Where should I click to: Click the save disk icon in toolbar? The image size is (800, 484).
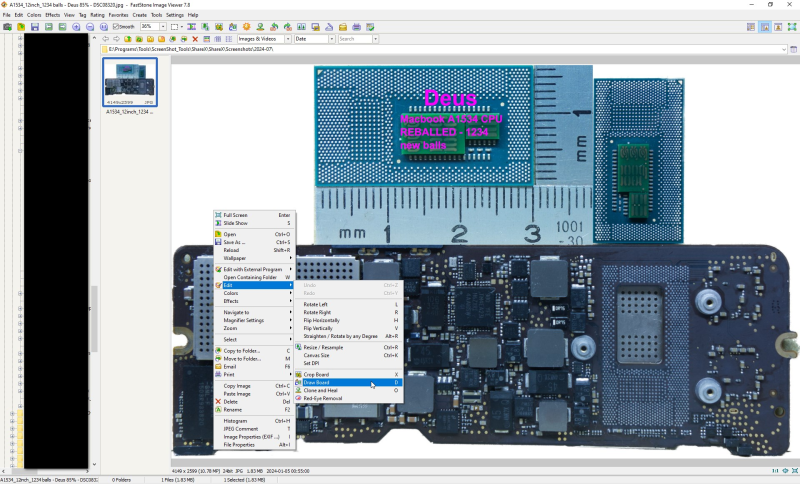tap(34, 26)
